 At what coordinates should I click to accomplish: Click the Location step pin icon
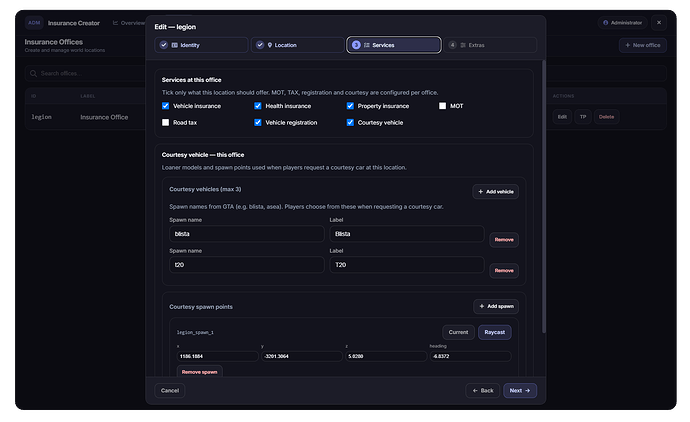(270, 45)
